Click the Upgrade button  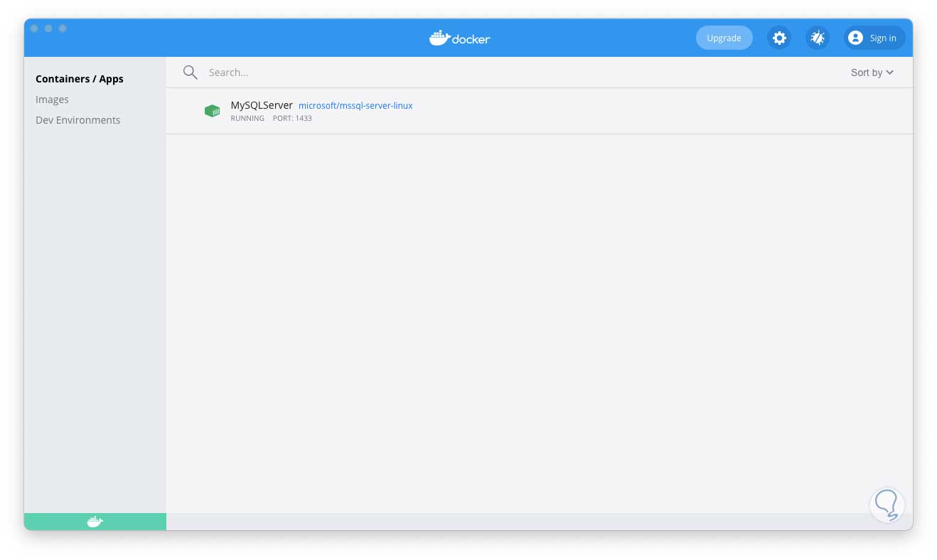pyautogui.click(x=724, y=38)
